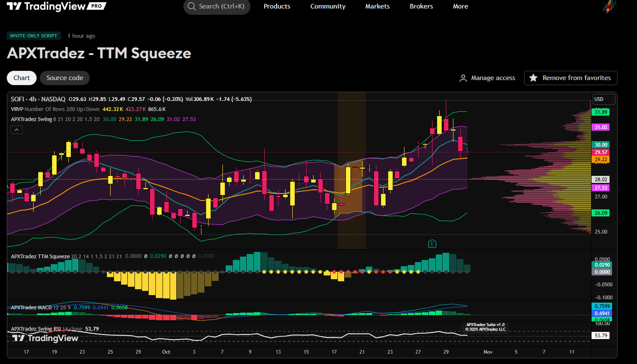
Task: Collapse the chart legend with the chevron
Action: point(17,130)
